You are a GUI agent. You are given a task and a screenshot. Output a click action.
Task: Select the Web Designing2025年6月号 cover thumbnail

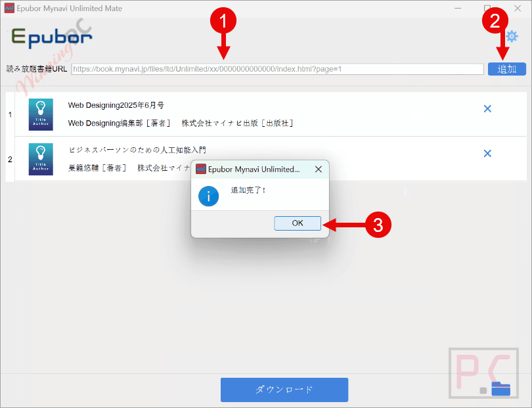41,114
